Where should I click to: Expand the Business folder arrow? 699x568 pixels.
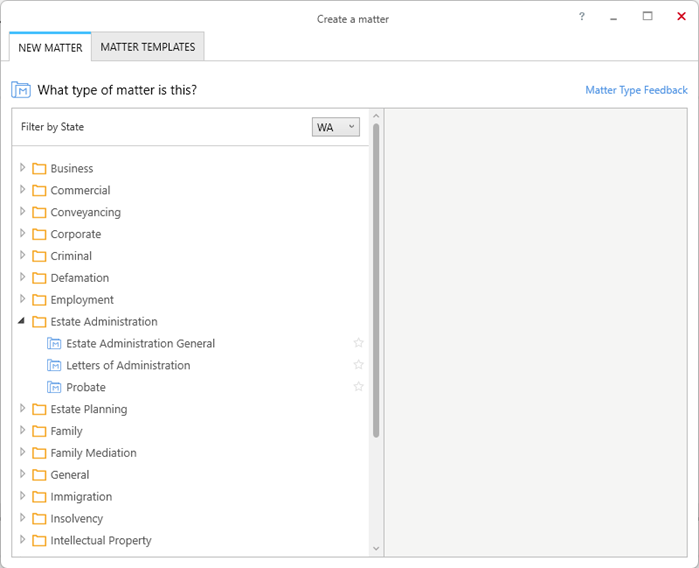22,168
